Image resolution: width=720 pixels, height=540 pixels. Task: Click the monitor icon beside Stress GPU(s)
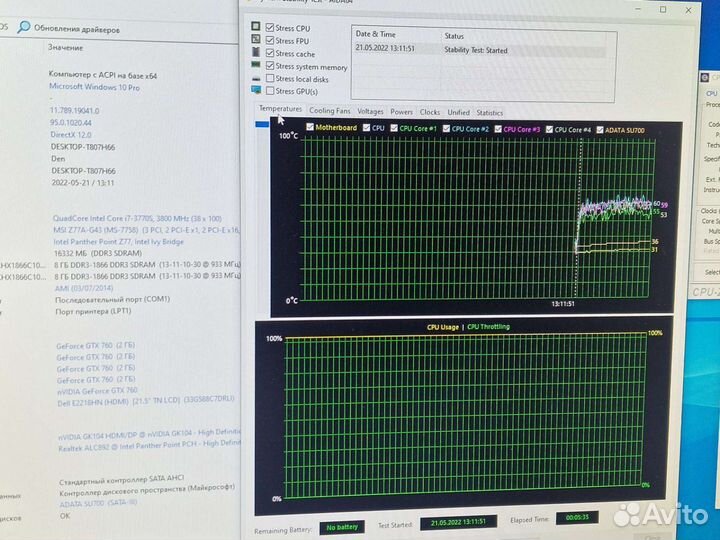pos(256,90)
